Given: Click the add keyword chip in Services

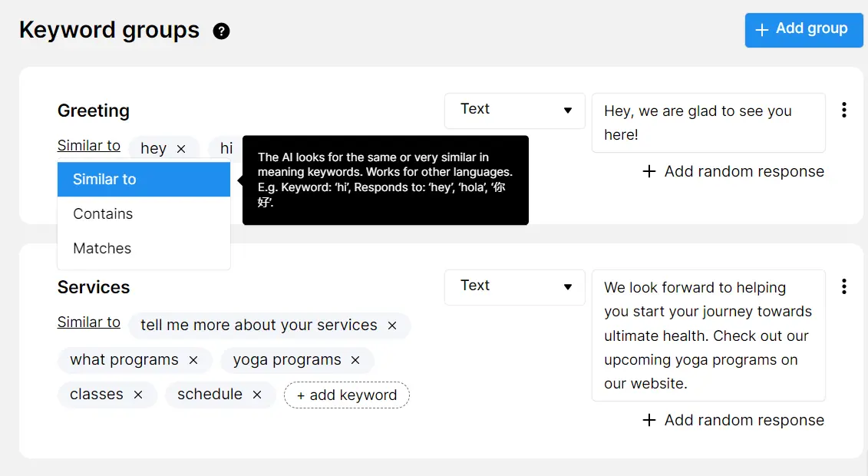Looking at the screenshot, I should coord(346,395).
